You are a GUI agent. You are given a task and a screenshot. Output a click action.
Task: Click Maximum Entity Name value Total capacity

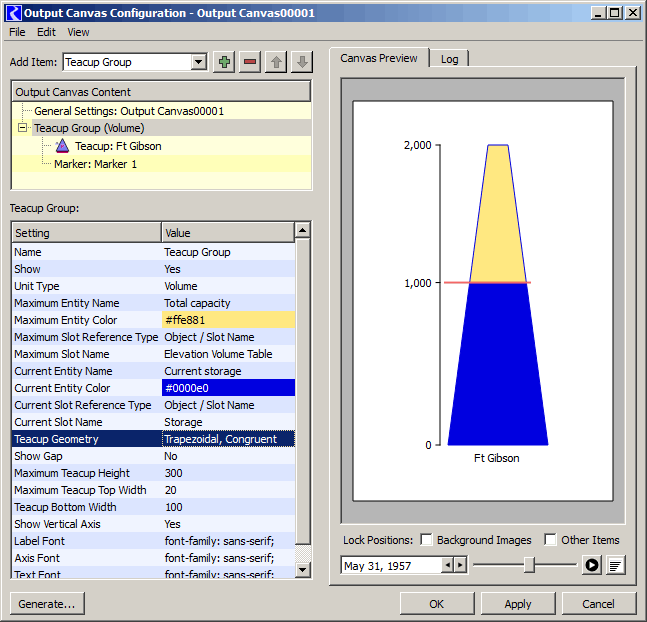point(228,303)
